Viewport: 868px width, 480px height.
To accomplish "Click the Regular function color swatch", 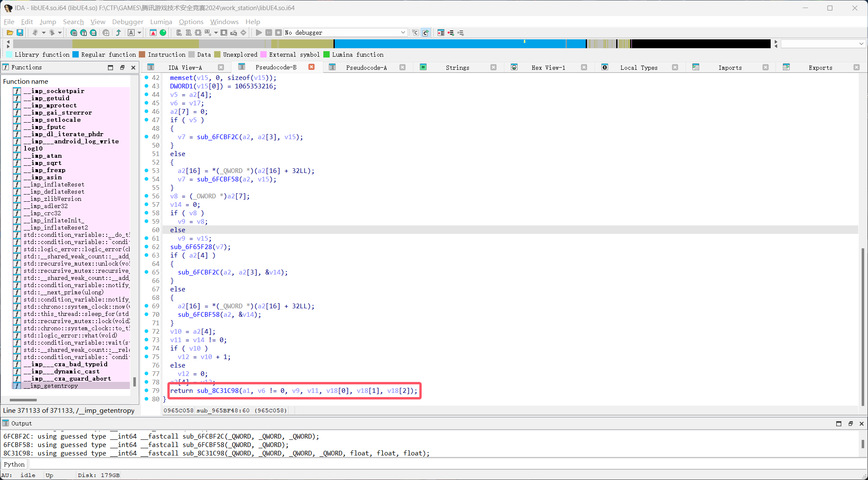I will pyautogui.click(x=75, y=54).
